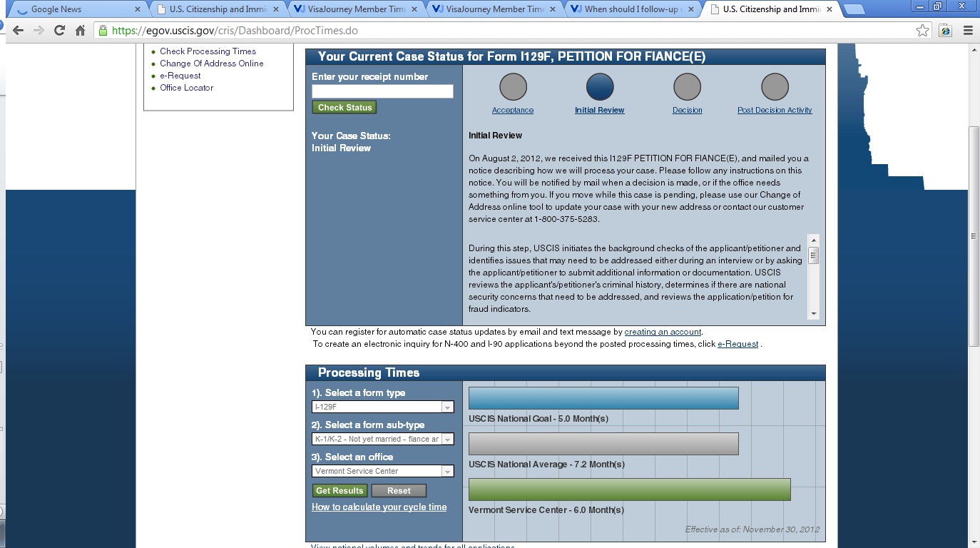This screenshot has width=980, height=548.
Task: Open 'How to calculate your cycle time'
Action: coord(379,507)
